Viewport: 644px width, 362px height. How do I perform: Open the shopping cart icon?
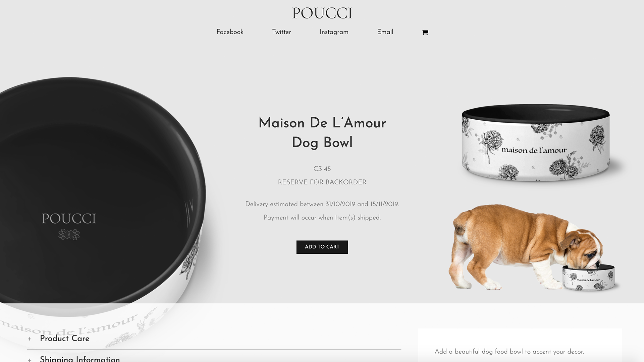coord(425,33)
